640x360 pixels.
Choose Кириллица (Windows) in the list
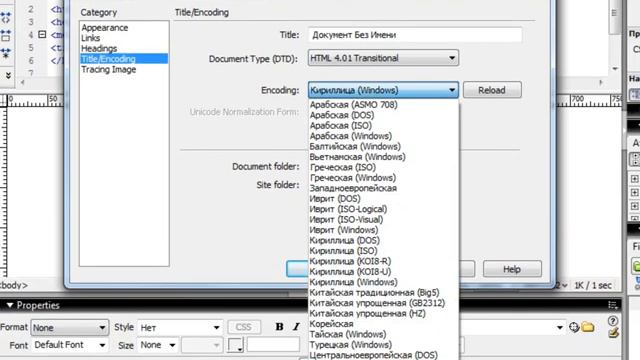(x=384, y=282)
